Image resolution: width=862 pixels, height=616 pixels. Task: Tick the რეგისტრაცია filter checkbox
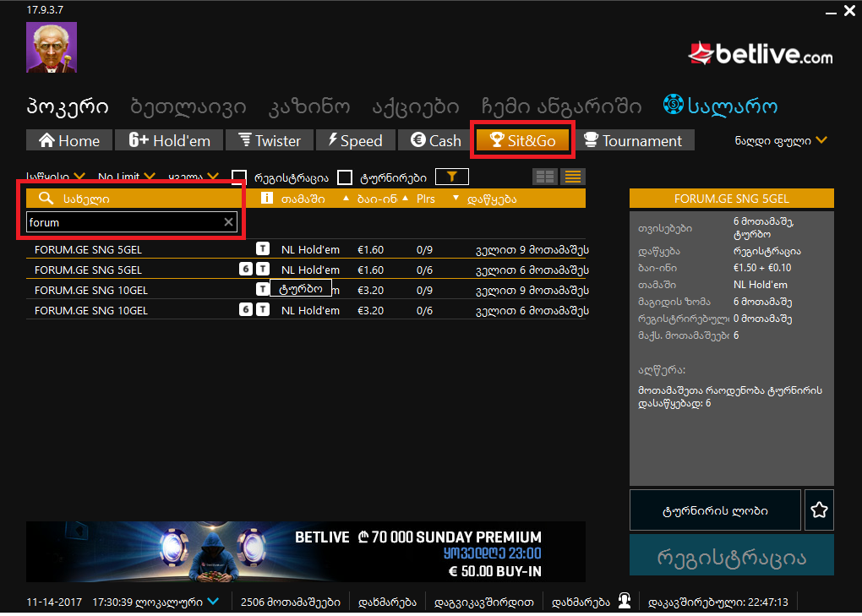pyautogui.click(x=239, y=177)
